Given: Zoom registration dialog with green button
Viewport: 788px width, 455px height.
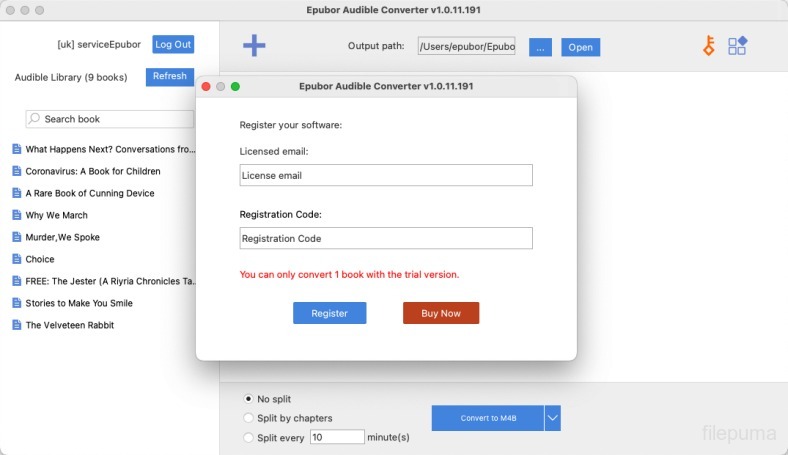Looking at the screenshot, I should [x=235, y=86].
